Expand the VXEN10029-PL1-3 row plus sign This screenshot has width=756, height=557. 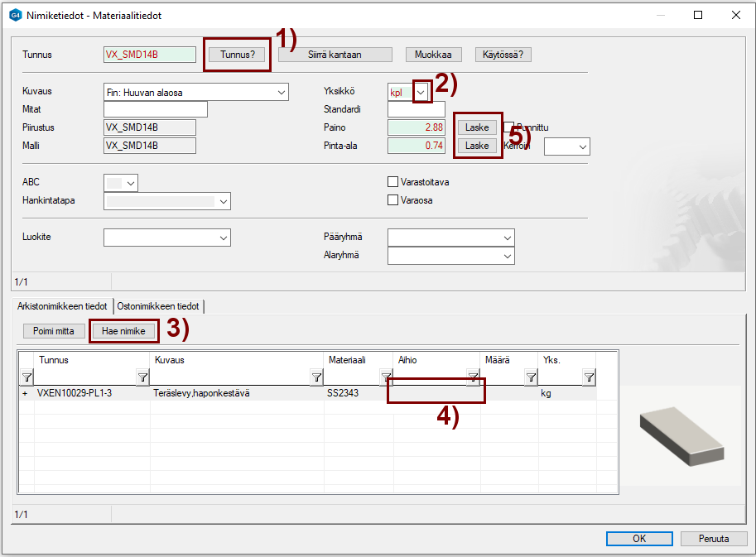[25, 394]
